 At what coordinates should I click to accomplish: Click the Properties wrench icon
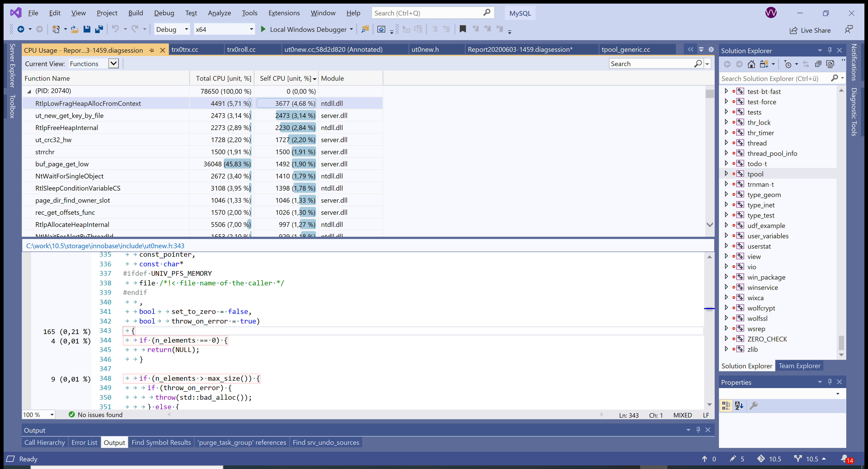pos(753,405)
